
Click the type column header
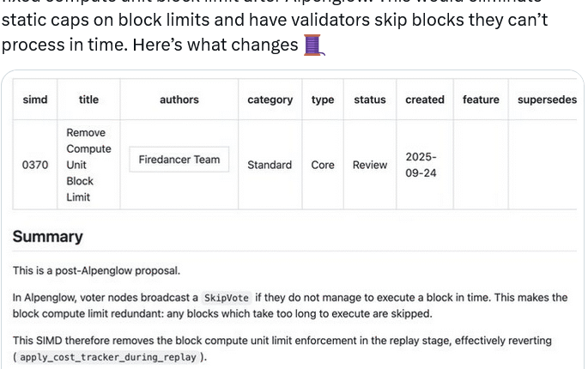323,100
